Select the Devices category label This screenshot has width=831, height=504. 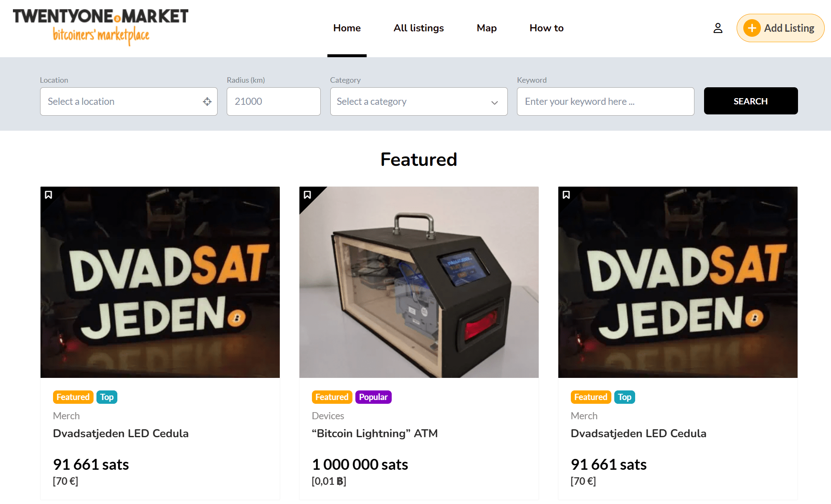point(328,416)
